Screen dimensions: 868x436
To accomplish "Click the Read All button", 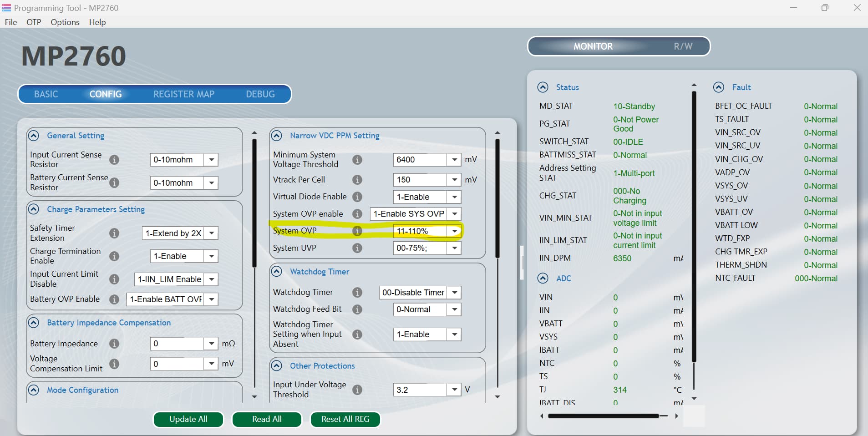I will 267,419.
